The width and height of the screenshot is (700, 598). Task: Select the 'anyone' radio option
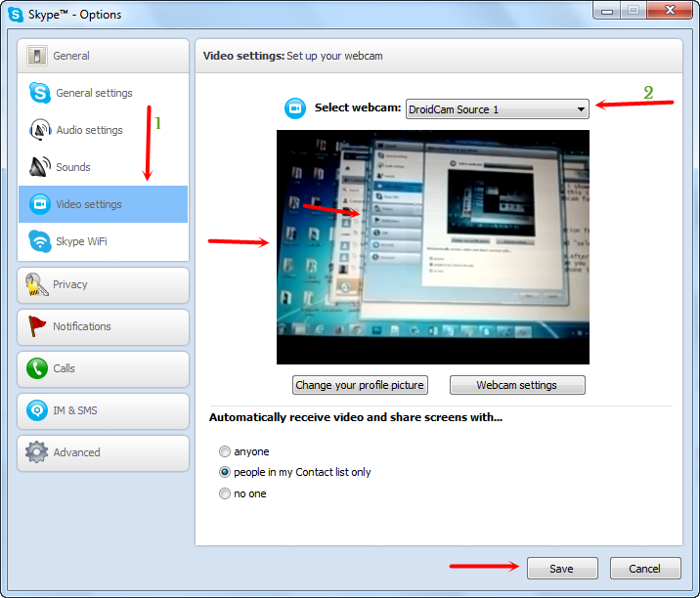(x=225, y=451)
